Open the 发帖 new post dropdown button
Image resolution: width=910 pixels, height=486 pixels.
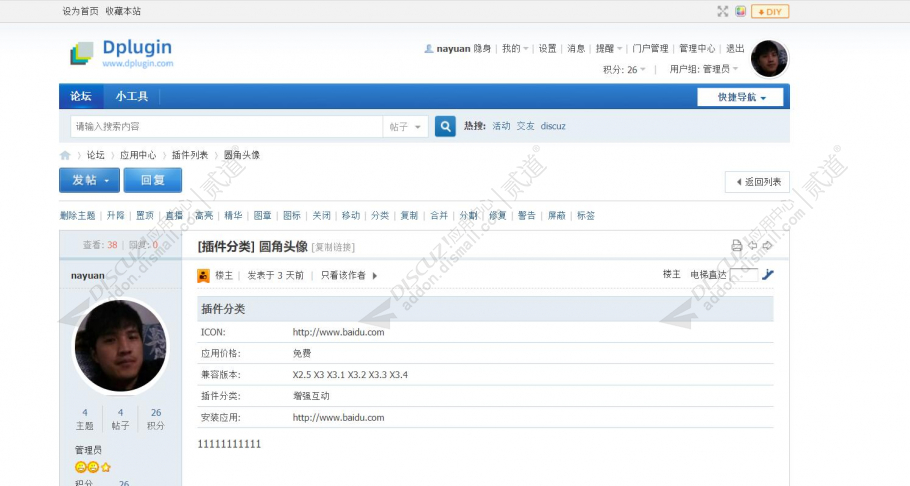(89, 180)
